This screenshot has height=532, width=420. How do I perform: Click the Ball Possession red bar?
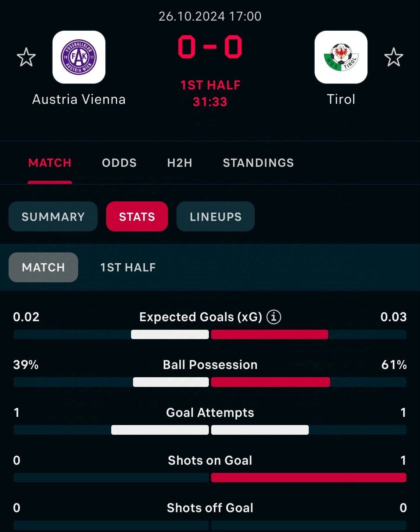pyautogui.click(x=271, y=382)
